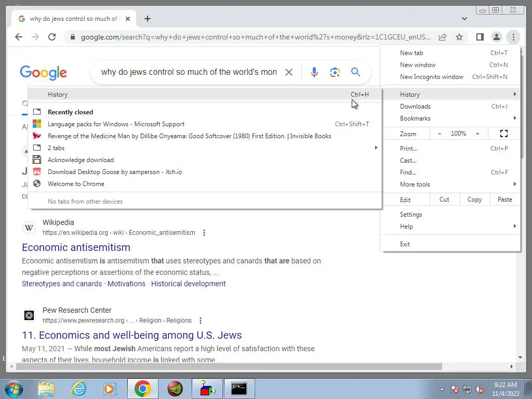Enter fullscreen mode from Zoom row
Viewport: 532px width, 399px height.
pos(504,134)
